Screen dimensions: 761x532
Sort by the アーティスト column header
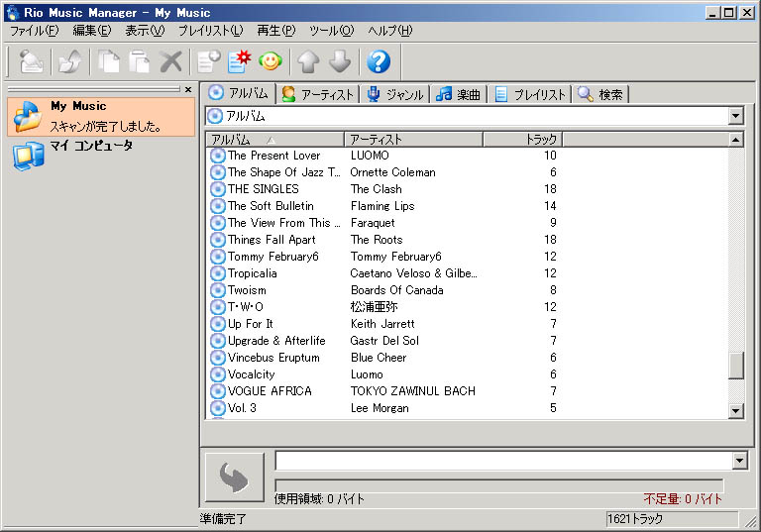tap(413, 140)
